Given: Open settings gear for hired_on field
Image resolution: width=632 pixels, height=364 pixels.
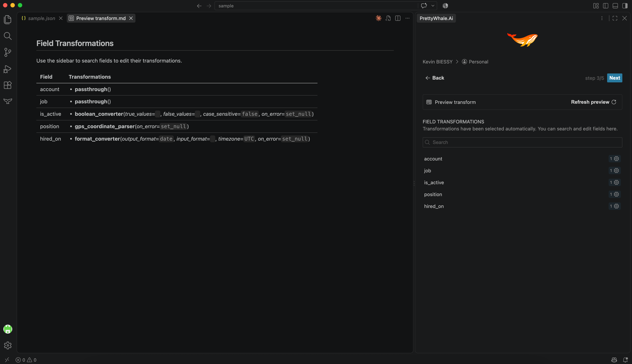Looking at the screenshot, I should [616, 206].
